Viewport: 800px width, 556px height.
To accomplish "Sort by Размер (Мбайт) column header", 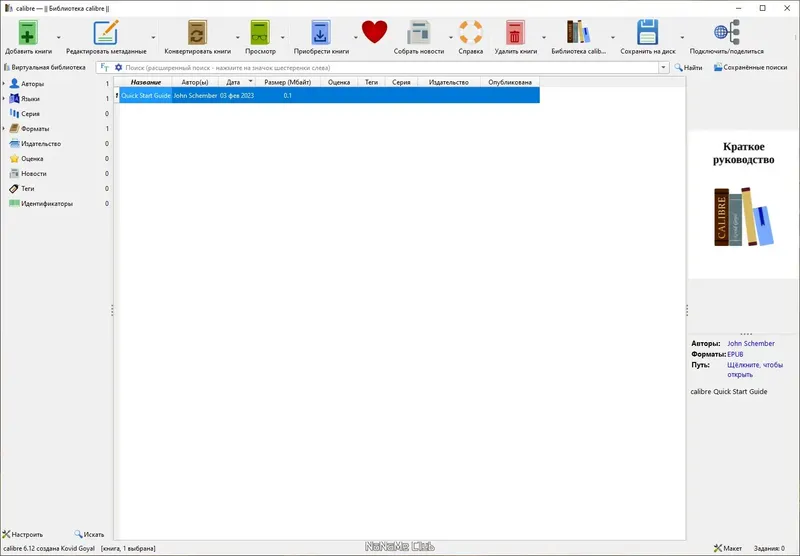I will [287, 82].
